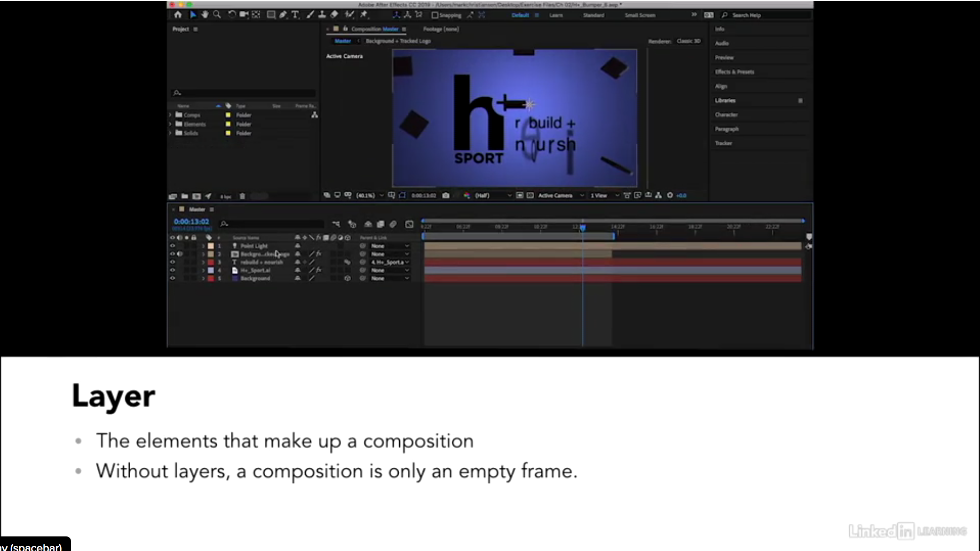Image resolution: width=980 pixels, height=551 pixels.
Task: Switch to the Footage (none) tab
Action: pos(441,29)
